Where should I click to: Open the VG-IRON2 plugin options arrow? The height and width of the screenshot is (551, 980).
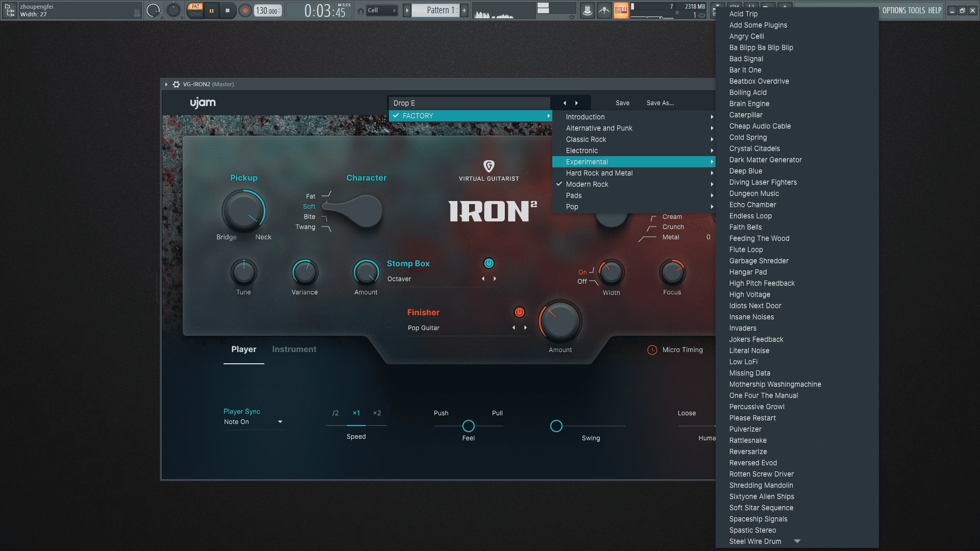click(x=166, y=84)
